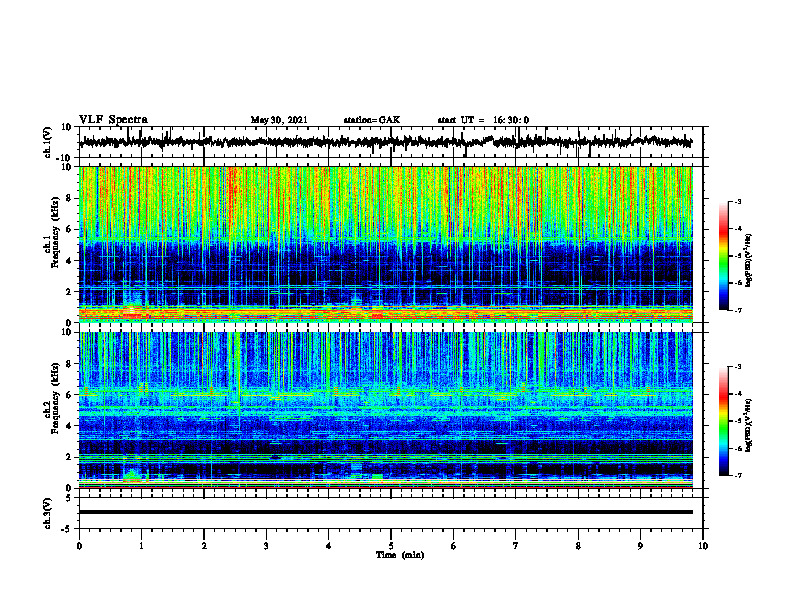Click time axis tick label "4"

(329, 546)
